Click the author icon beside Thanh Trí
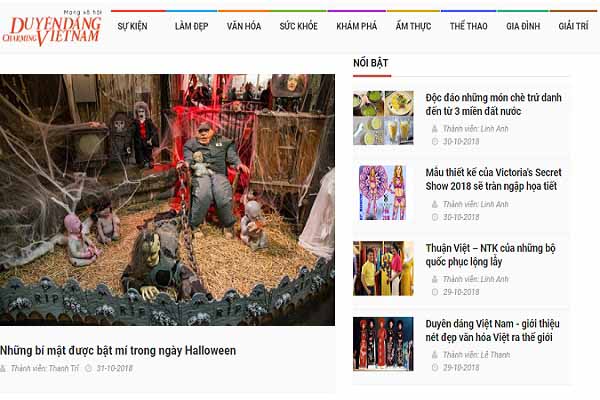Image resolution: width=600 pixels, height=400 pixels. point(3,369)
